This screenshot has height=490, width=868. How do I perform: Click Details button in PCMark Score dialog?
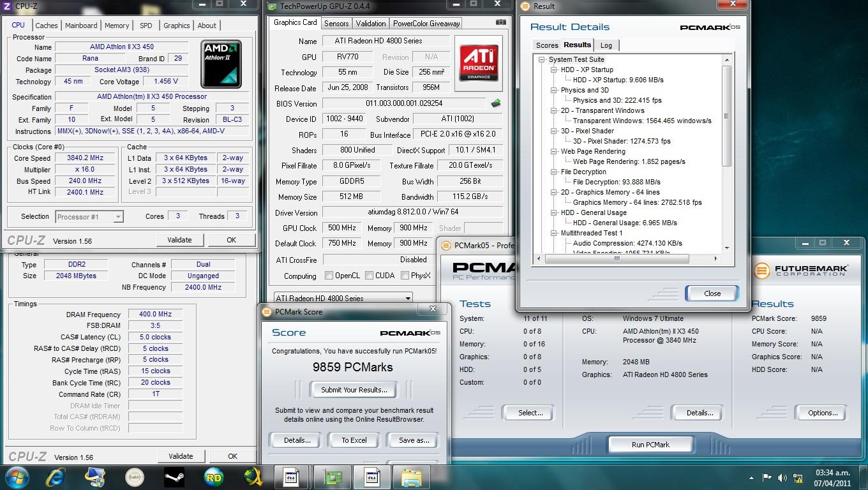coord(297,440)
